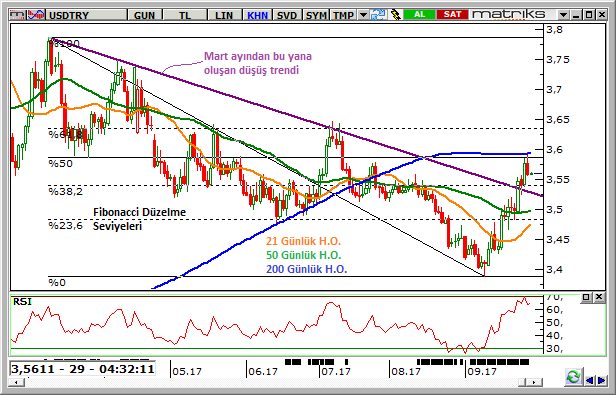The image size is (616, 395).
Task: Click the red SAT sell button
Action: [452, 15]
